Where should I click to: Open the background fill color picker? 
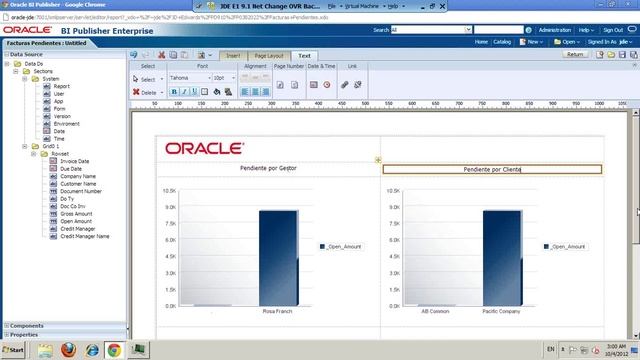click(217, 92)
